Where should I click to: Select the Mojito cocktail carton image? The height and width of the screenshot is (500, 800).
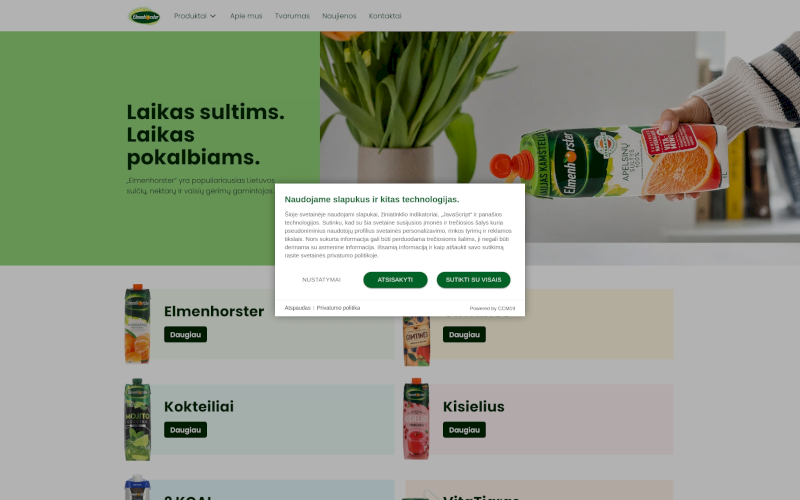point(137,419)
